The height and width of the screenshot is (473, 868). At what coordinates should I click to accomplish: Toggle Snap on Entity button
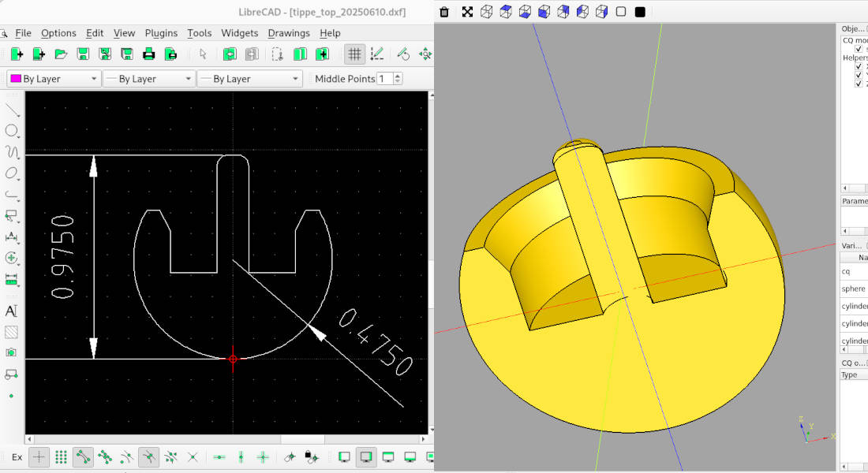[x=105, y=457]
